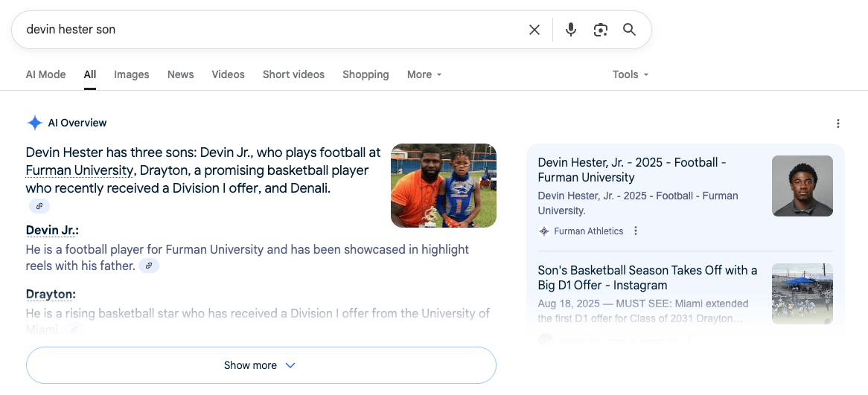Open the Short videos tab
868x395 pixels.
[x=293, y=74]
